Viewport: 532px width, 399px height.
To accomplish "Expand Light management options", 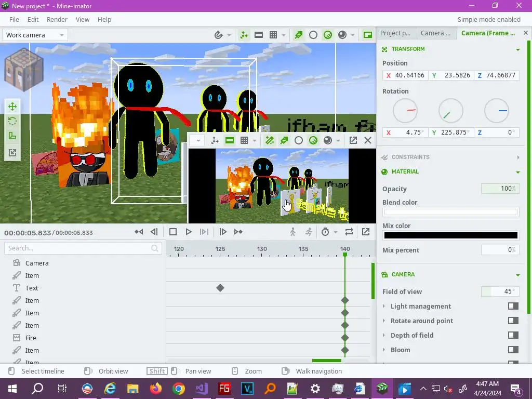I will 384,306.
